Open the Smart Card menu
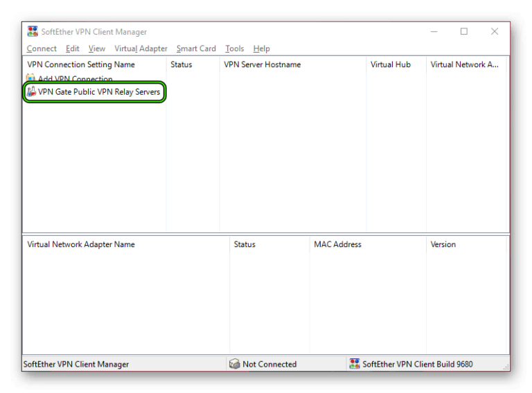This screenshot has width=532, height=393. [196, 48]
